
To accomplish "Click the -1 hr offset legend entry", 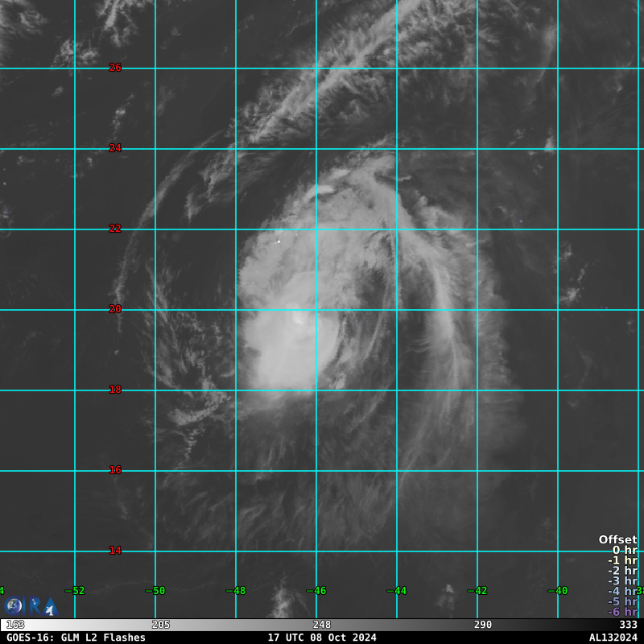I will [622, 560].
